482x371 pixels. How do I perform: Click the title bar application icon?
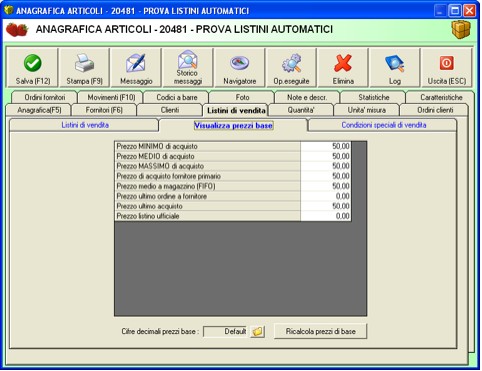pos(8,10)
